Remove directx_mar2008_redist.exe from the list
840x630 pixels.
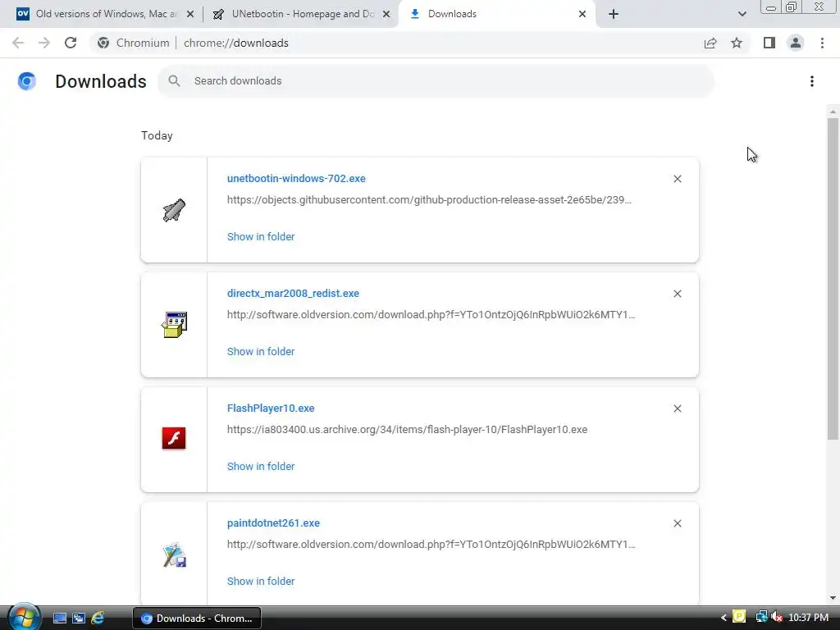click(x=678, y=294)
